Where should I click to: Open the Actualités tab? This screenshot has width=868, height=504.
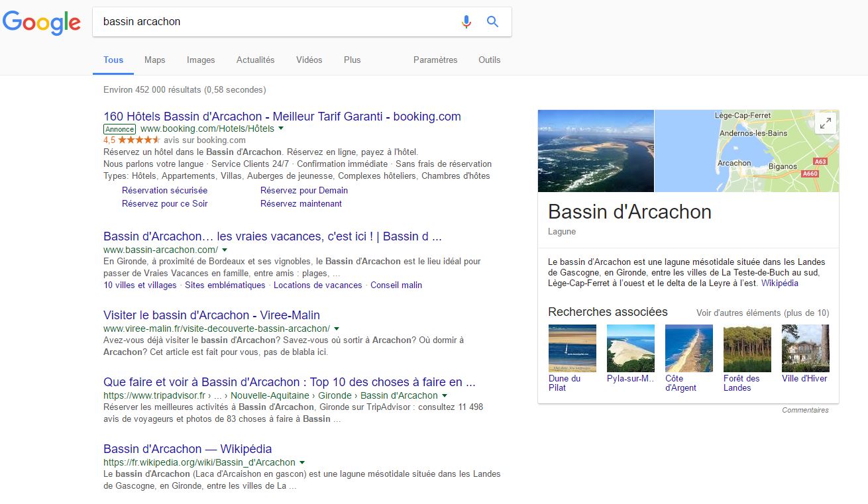coord(255,60)
